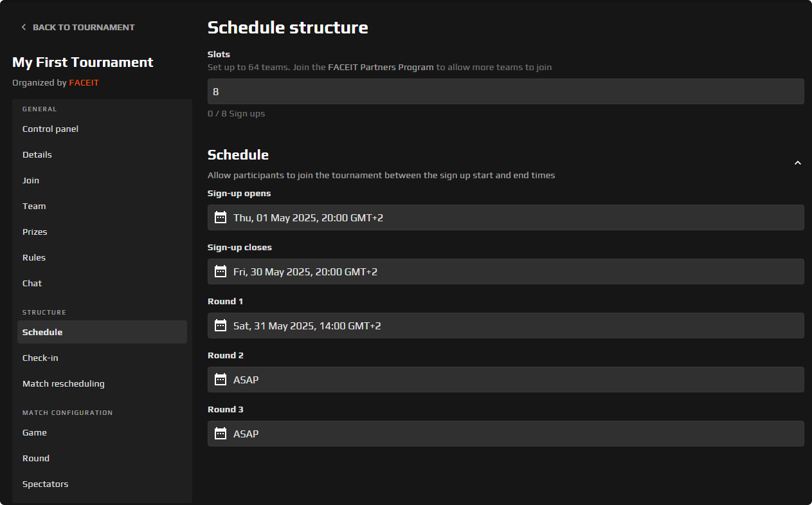Click the calendar icon in Round 2 field
This screenshot has height=505, width=812.
pyautogui.click(x=221, y=380)
